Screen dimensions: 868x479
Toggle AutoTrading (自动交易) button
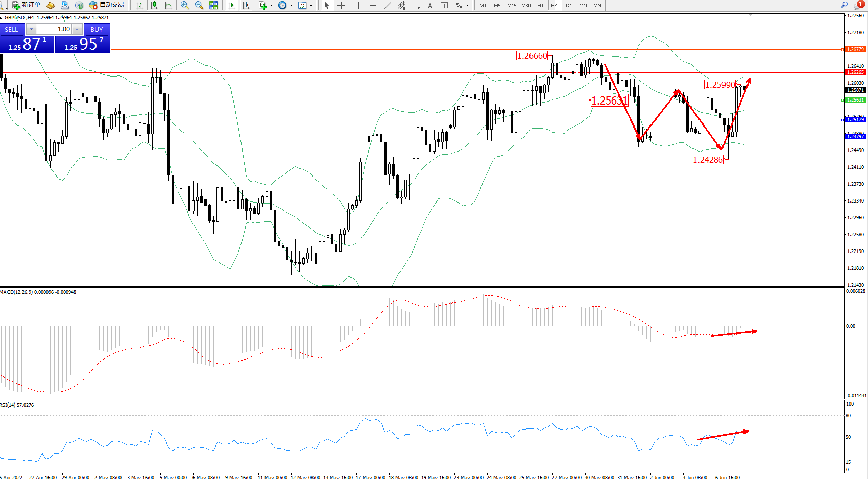(106, 5)
